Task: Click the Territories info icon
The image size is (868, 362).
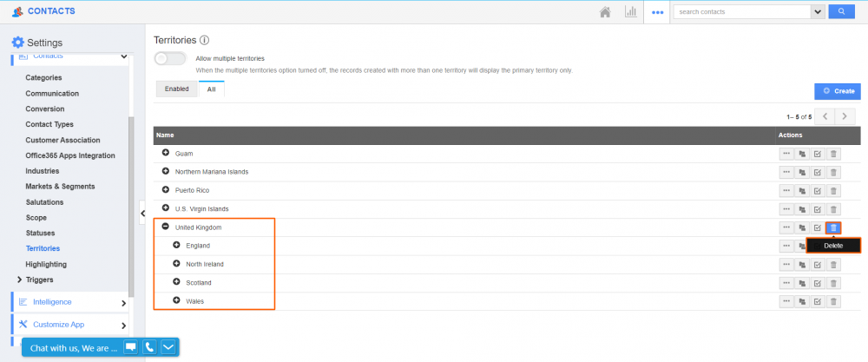Action: point(205,40)
